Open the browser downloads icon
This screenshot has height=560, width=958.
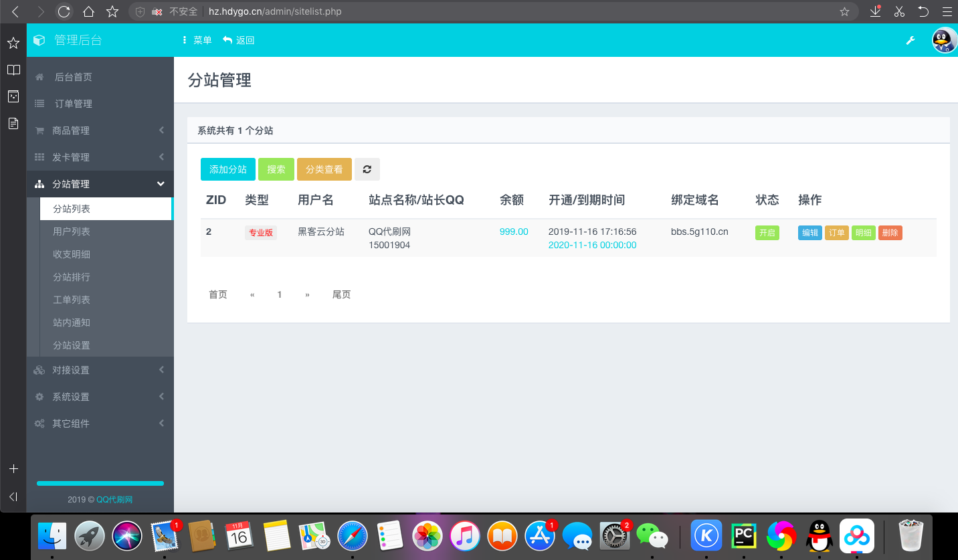tap(875, 11)
